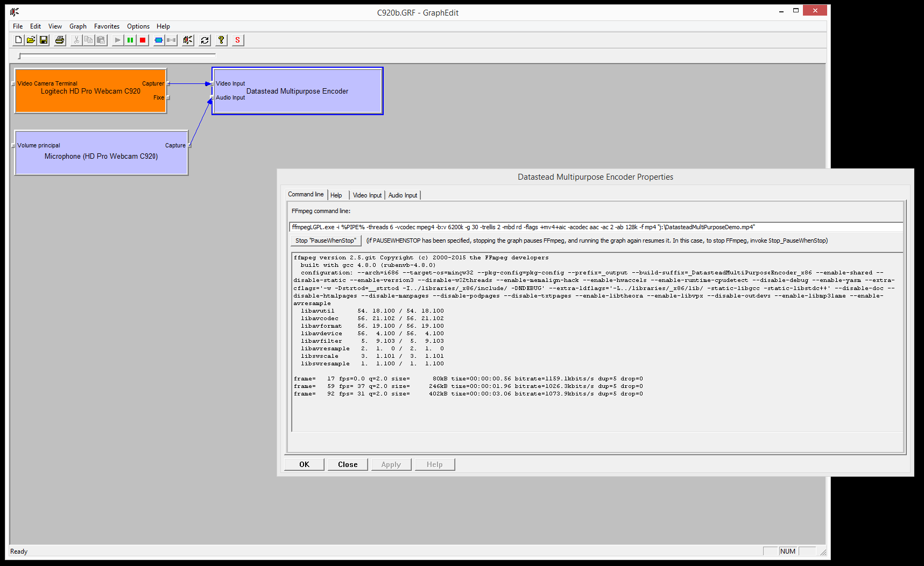Screen dimensions: 924x566
Task: Click the Pause graph icon
Action: [130, 40]
